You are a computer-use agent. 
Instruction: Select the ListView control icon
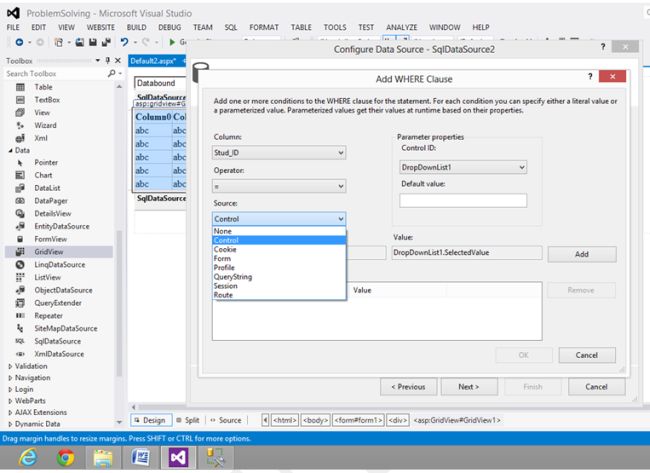tap(20, 277)
